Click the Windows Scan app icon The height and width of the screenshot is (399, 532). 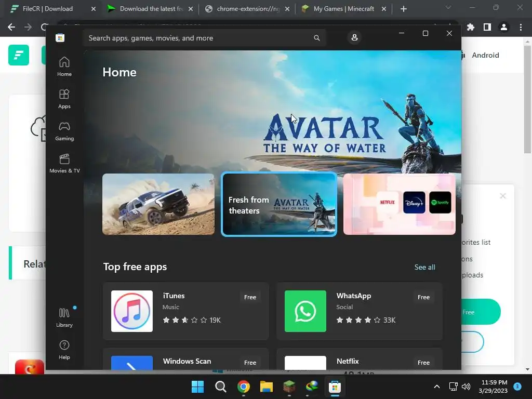(x=131, y=363)
